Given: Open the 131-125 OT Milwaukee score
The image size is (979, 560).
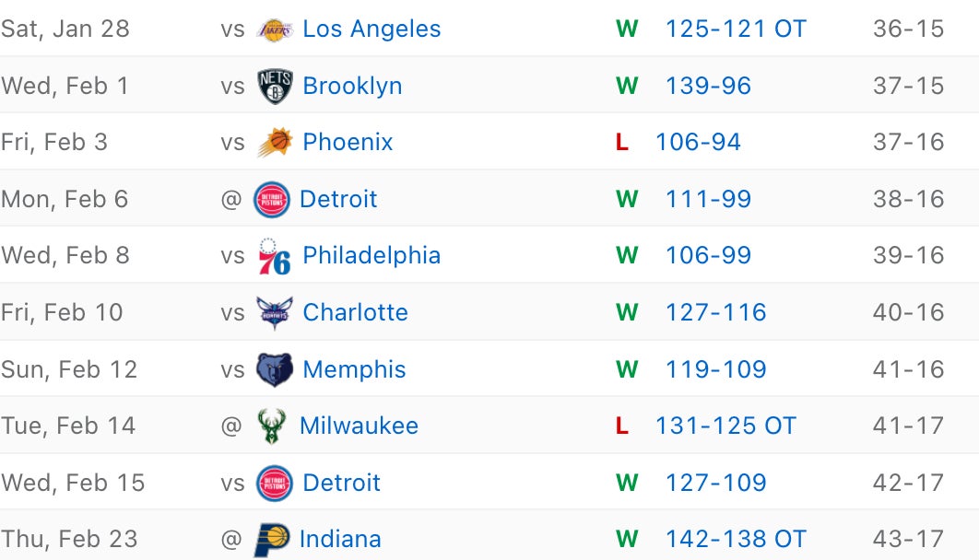Looking at the screenshot, I should coord(725,426).
